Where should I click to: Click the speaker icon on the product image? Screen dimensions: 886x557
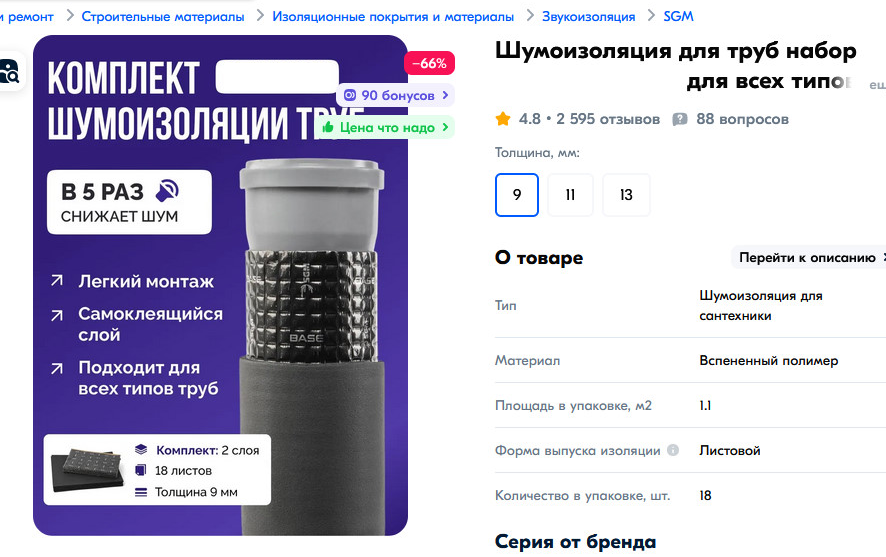pyautogui.click(x=167, y=191)
